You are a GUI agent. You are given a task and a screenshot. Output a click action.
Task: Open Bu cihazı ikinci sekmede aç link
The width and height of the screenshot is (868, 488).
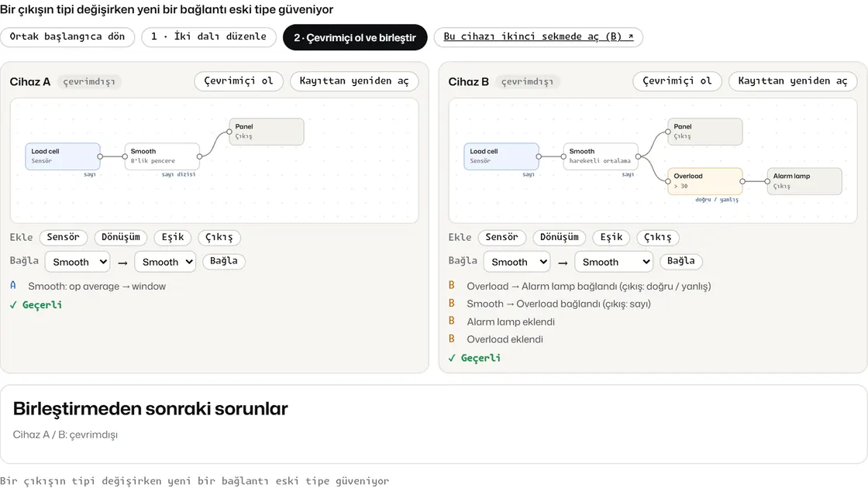[538, 37]
